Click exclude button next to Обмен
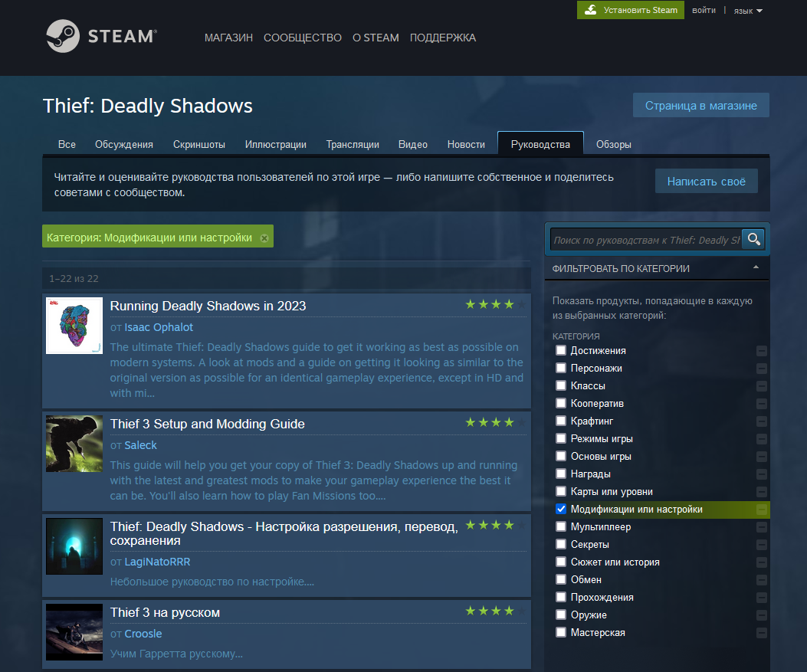 point(762,580)
